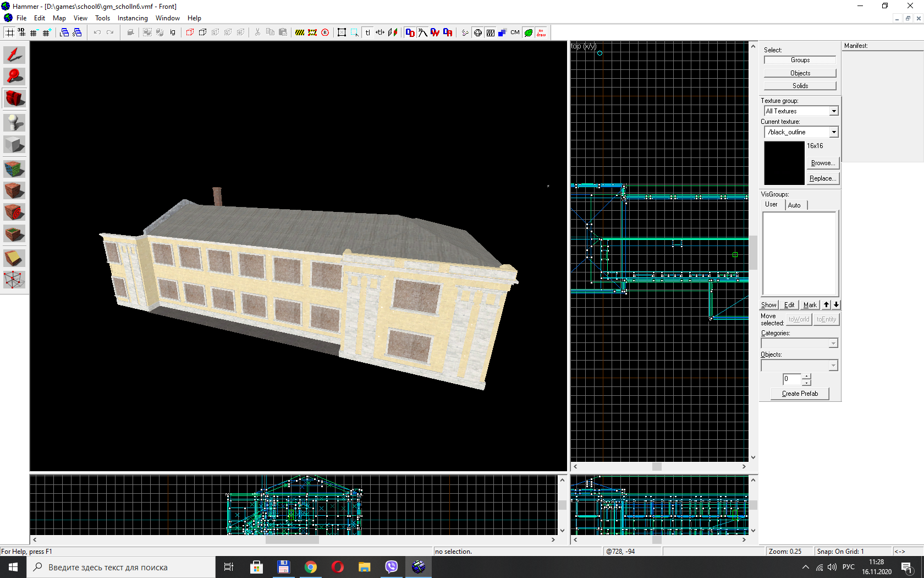The height and width of the screenshot is (578, 924).
Task: Activate the Magnify tool
Action: [14, 77]
